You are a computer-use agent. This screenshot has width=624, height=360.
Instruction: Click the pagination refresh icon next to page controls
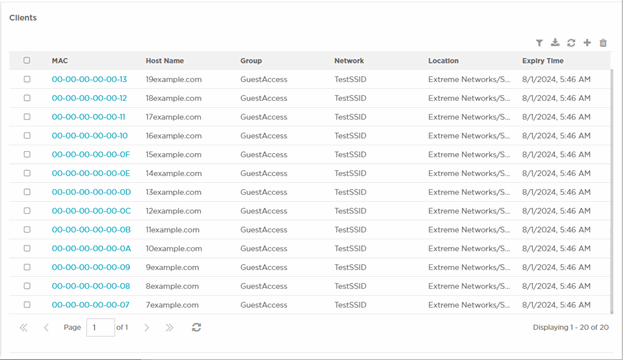tap(196, 327)
